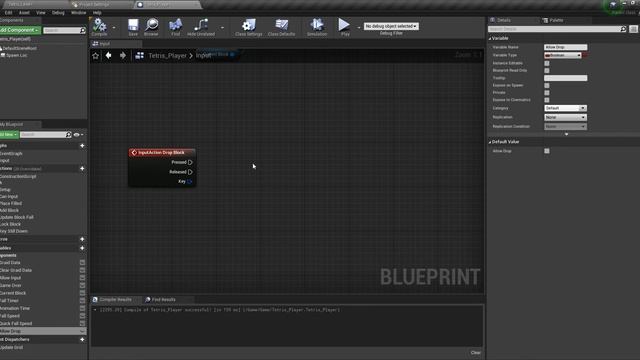Click the search icon in Components panel

[x=83, y=31]
